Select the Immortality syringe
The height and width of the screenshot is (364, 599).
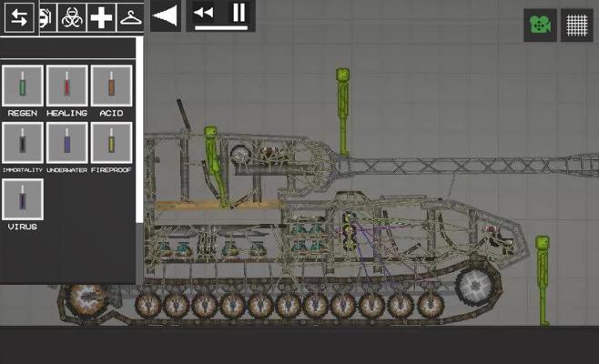pos(22,143)
